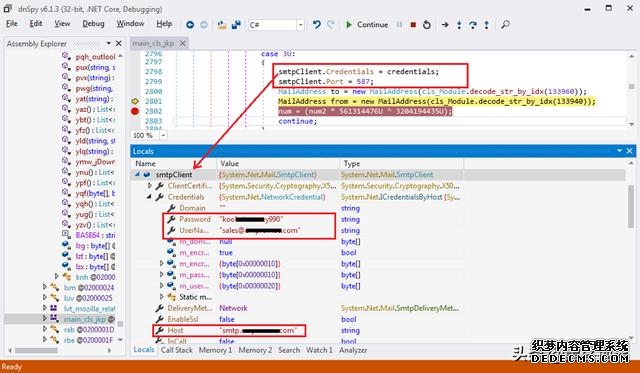Click the Redo toolbar icon
Screen dimensions: 640x373
(331, 24)
